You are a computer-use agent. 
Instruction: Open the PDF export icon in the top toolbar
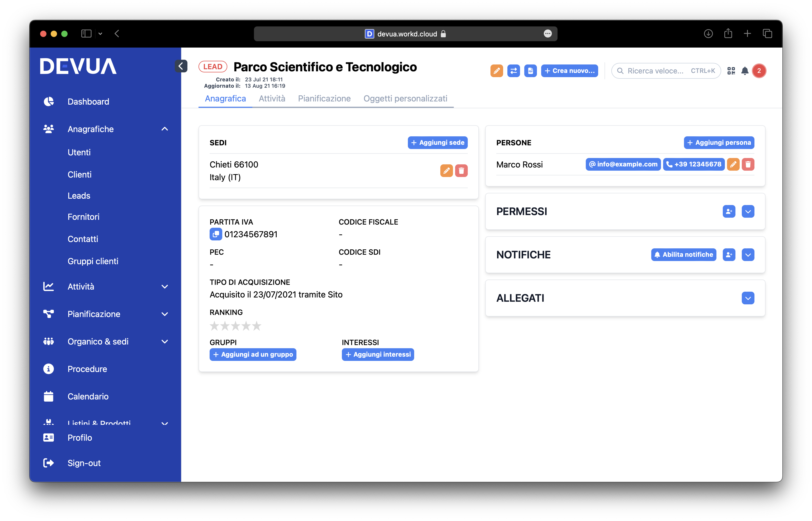pos(530,71)
